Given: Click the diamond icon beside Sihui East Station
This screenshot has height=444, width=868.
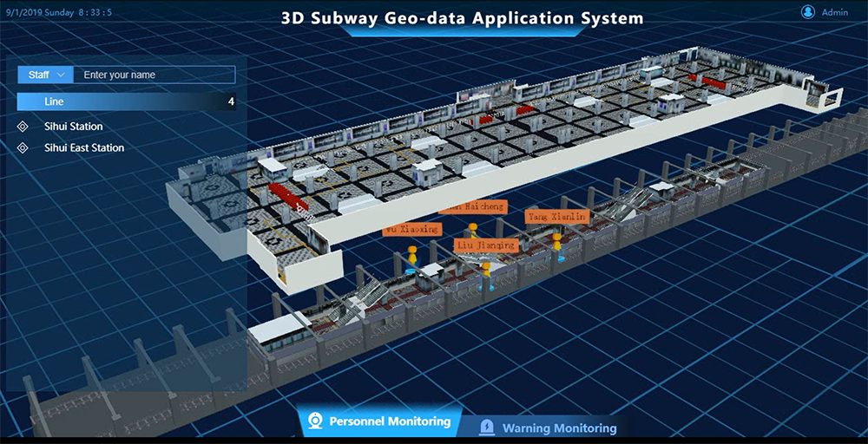Looking at the screenshot, I should 23,147.
